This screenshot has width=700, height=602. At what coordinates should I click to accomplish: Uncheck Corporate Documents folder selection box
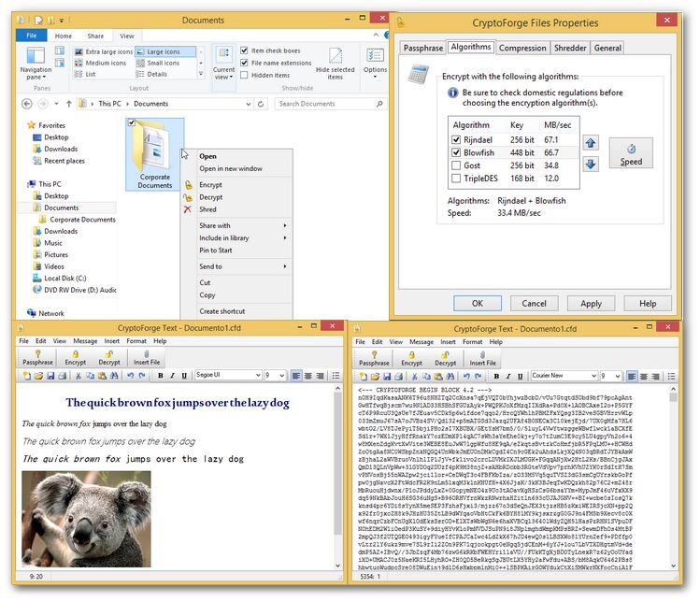131,122
